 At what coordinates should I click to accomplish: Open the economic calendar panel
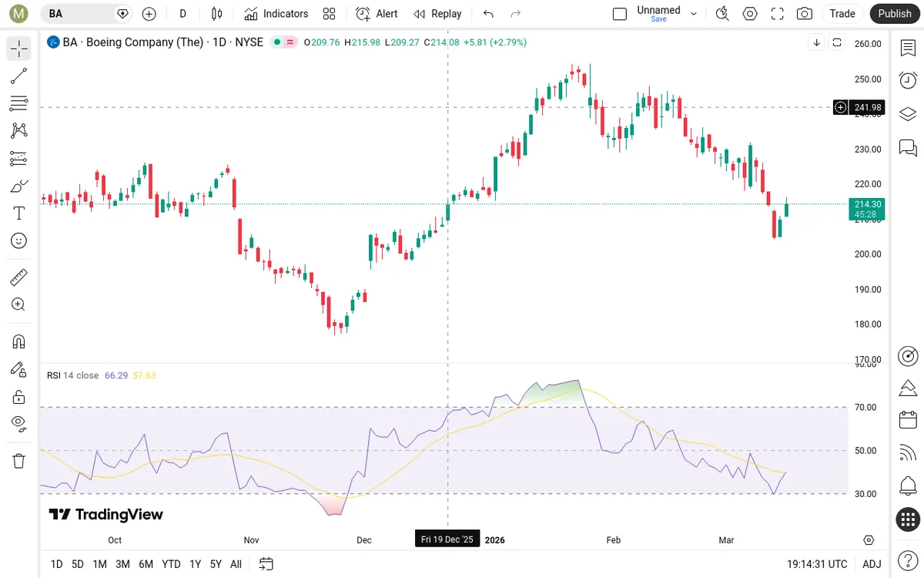coord(908,420)
